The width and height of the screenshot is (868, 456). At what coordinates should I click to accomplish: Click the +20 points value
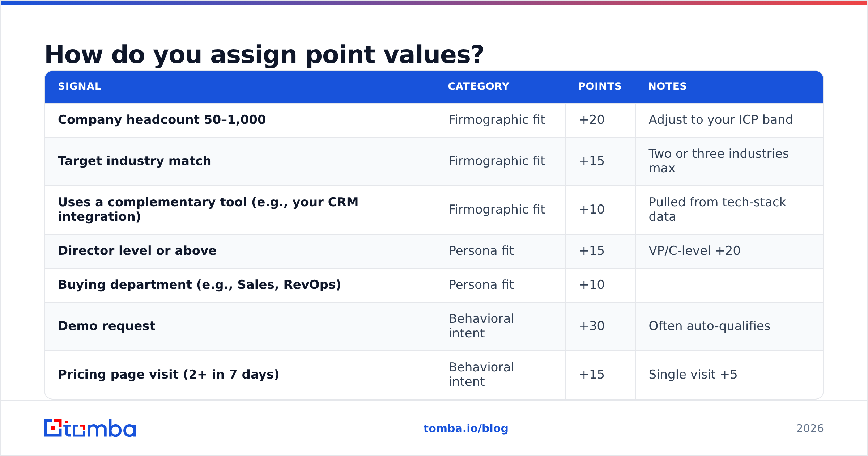pos(592,120)
